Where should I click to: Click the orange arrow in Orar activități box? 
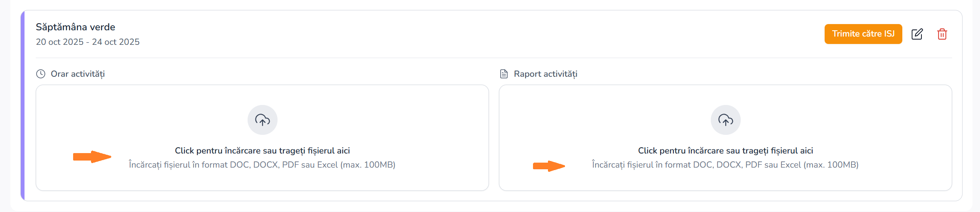92,157
